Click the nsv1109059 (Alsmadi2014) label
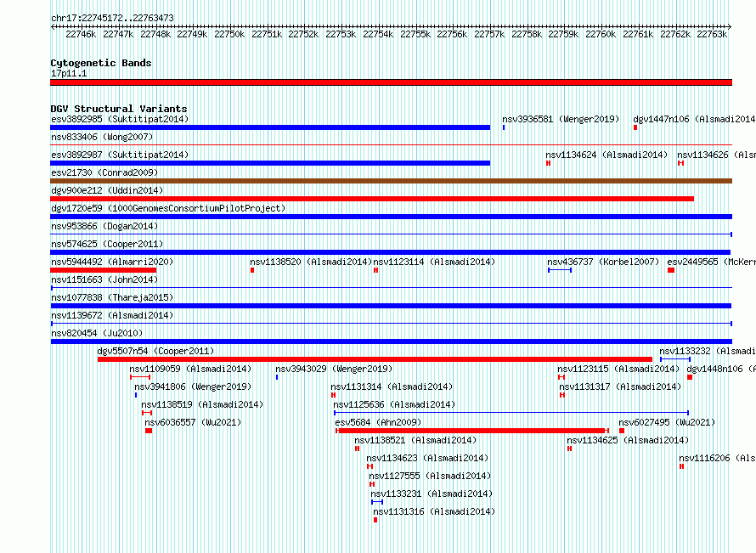 tap(190, 369)
